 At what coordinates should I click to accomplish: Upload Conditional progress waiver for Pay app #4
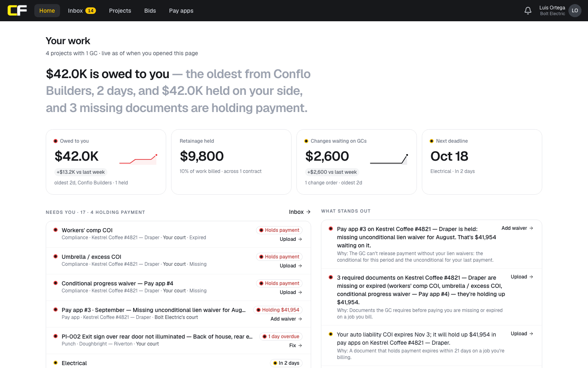coord(291,292)
